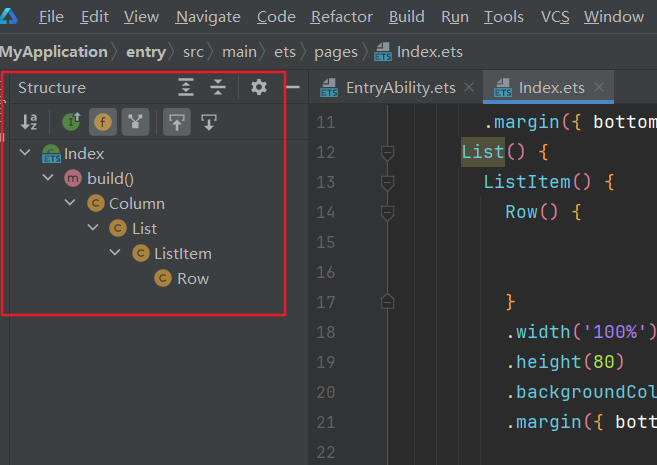Click ets breadcrumb segment

tap(285, 52)
